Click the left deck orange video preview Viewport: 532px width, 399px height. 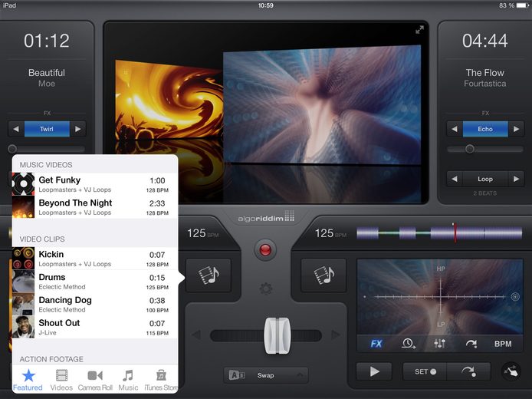click(169, 101)
